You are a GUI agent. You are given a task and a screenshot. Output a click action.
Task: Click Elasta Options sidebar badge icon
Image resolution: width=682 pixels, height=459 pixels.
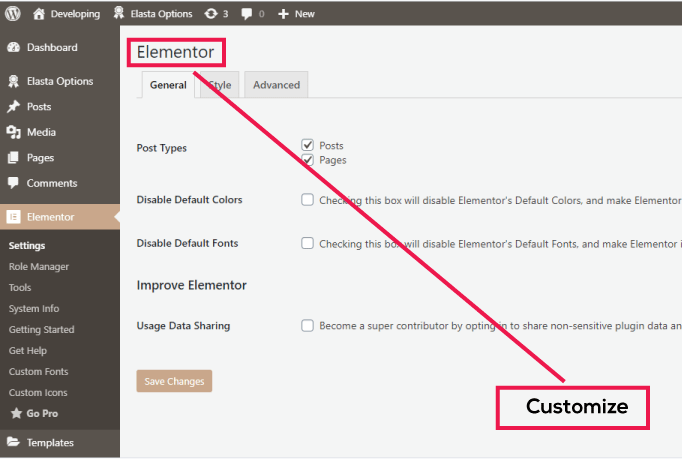[x=13, y=81]
